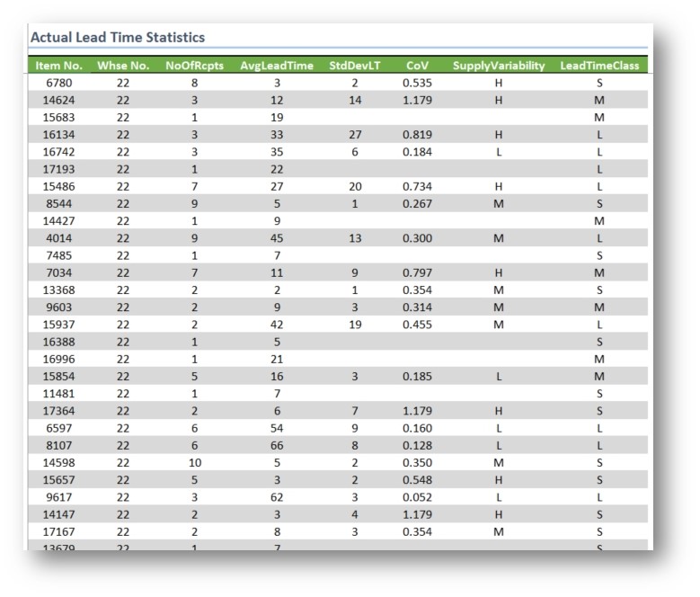The image size is (700, 597).
Task: Select the LeadTimeClass column header
Action: pos(598,66)
